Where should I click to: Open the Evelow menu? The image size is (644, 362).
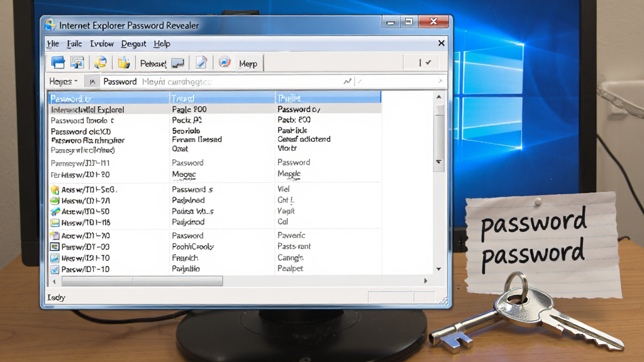(101, 43)
